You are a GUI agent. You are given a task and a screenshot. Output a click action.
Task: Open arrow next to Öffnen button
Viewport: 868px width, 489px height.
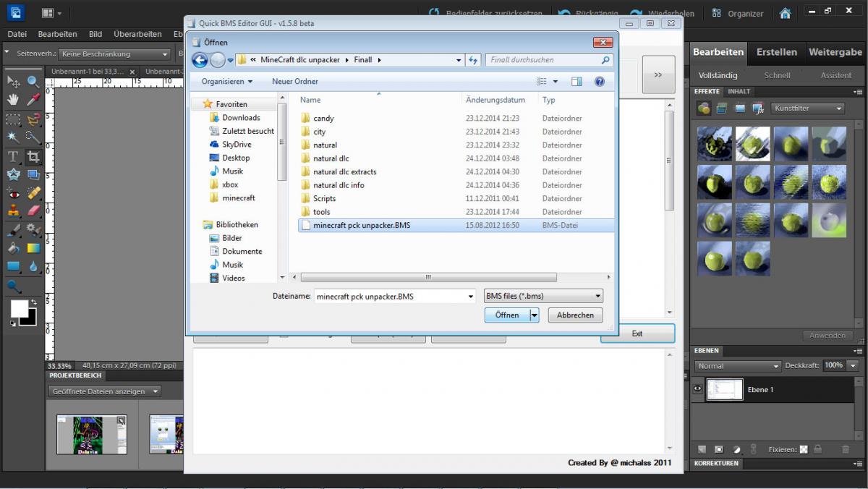pos(535,315)
